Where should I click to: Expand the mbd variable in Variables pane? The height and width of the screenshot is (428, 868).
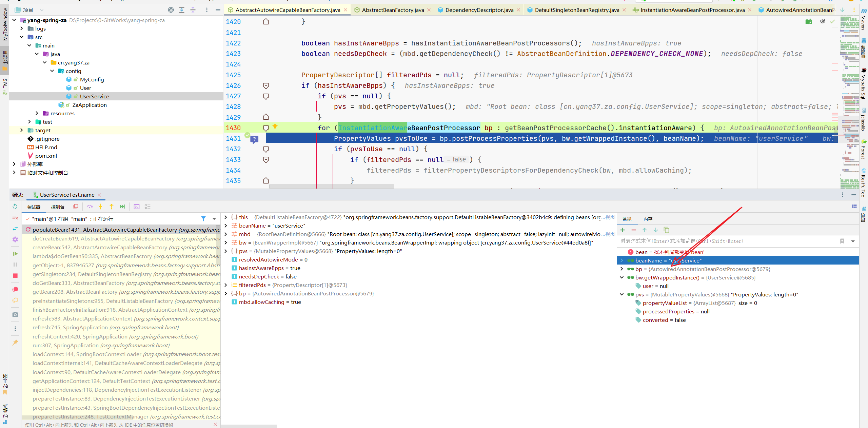pyautogui.click(x=226, y=234)
